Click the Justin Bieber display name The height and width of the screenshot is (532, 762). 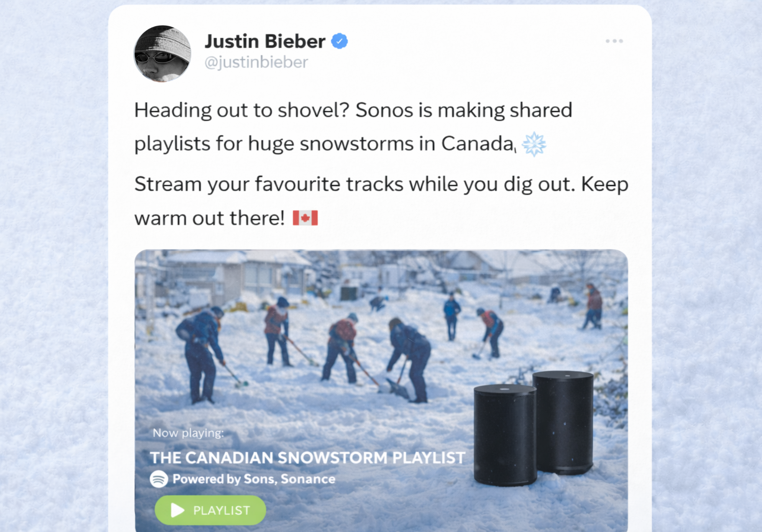tap(265, 41)
